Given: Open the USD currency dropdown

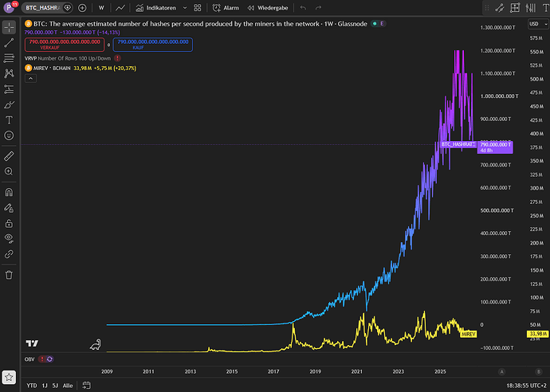Looking at the screenshot, I should coord(538,24).
